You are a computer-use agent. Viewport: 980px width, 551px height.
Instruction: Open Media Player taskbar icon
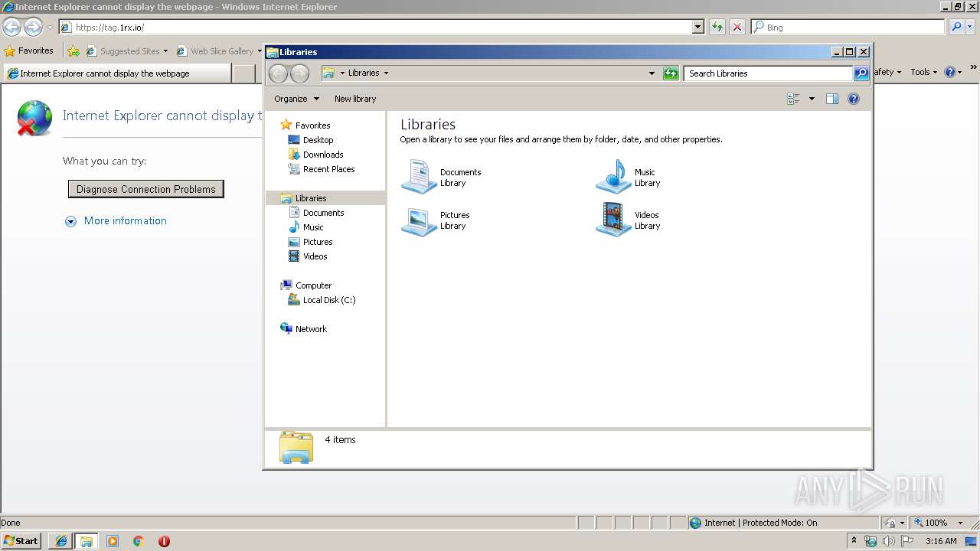(113, 541)
